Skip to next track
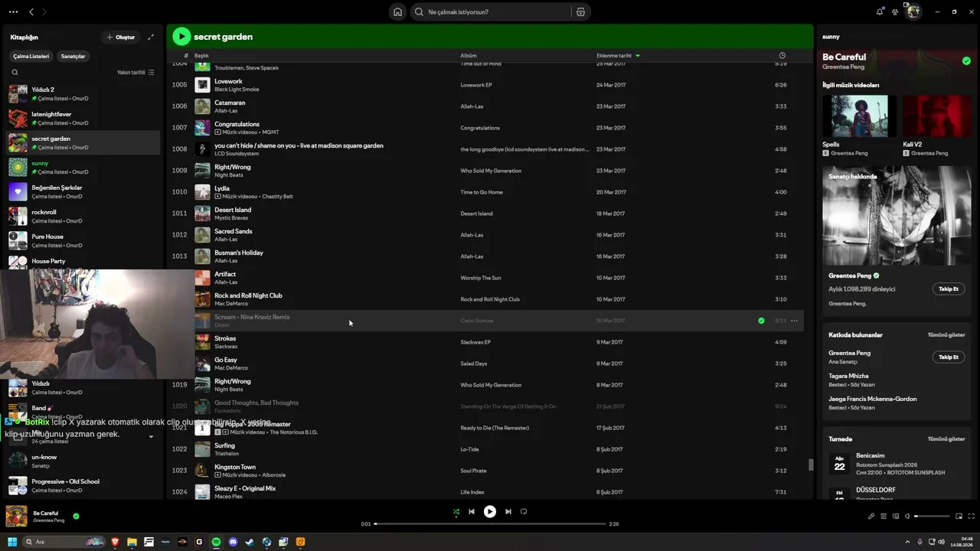This screenshot has width=980, height=551. point(508,512)
